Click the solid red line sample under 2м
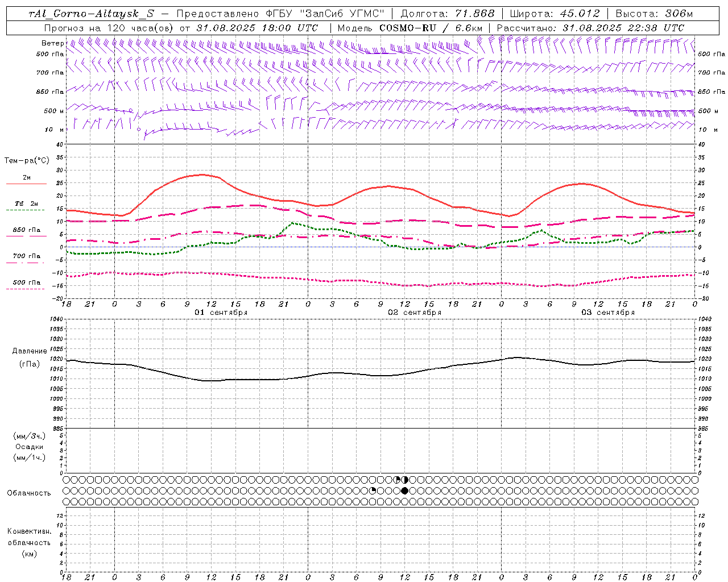 [26, 184]
